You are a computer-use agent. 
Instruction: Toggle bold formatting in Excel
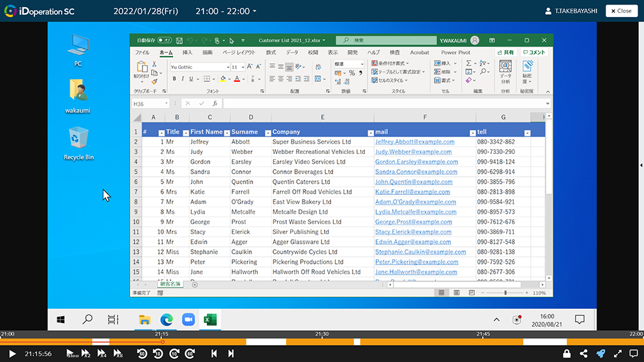[174, 79]
